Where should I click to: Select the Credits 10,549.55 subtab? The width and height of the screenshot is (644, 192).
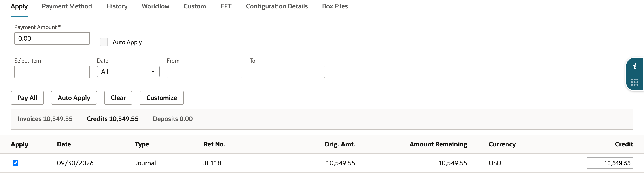(112, 119)
